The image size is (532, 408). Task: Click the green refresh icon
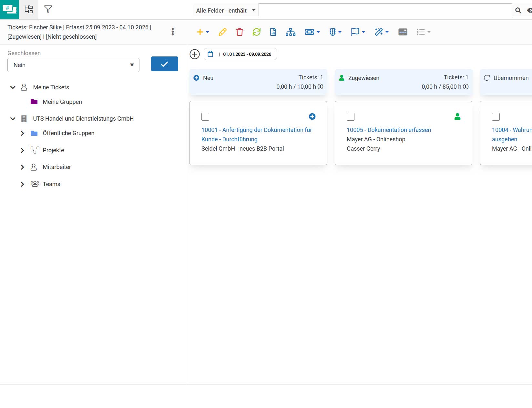pyautogui.click(x=257, y=32)
